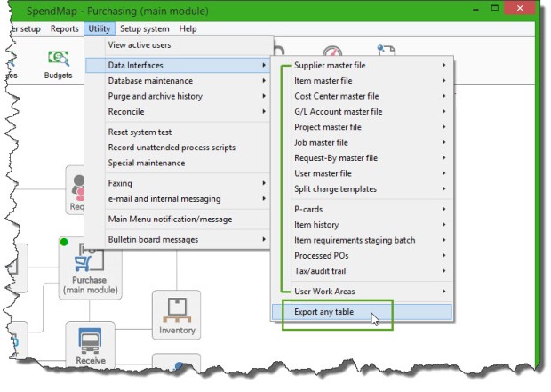This screenshot has height=392, width=551.
Task: Expand Request-By master file submenu
Action: (362, 158)
